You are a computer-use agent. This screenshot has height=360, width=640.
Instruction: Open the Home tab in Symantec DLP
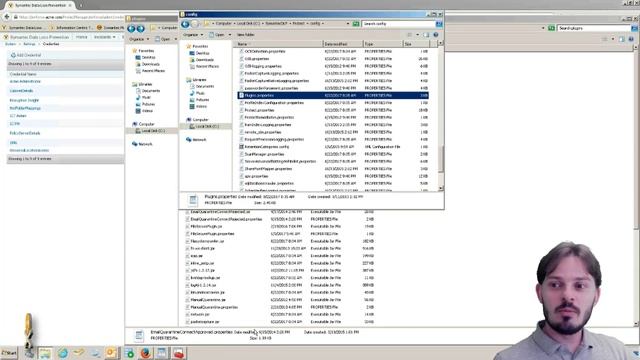point(81,37)
